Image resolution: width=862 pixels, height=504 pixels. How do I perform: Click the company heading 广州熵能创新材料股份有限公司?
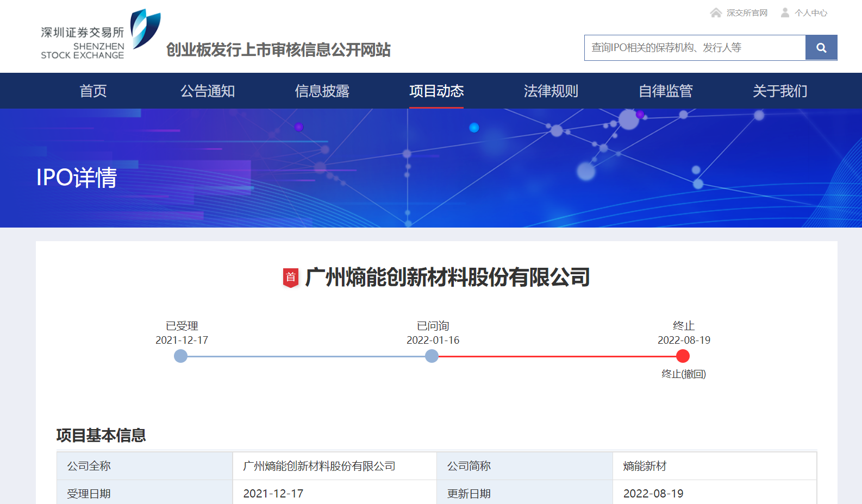447,278
